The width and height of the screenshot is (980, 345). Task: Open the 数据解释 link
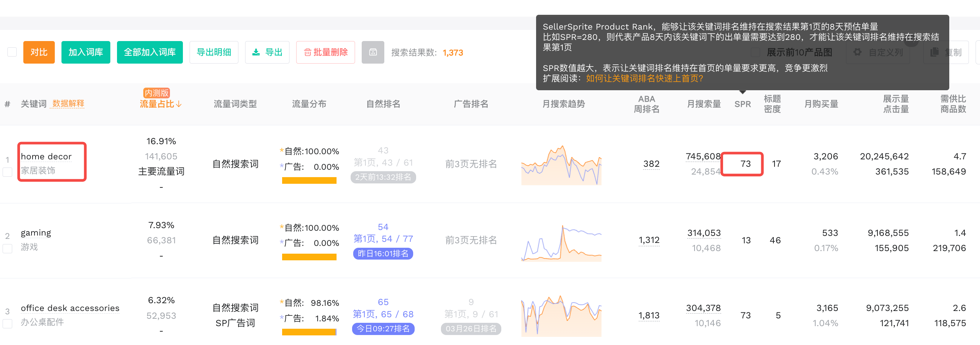(68, 104)
